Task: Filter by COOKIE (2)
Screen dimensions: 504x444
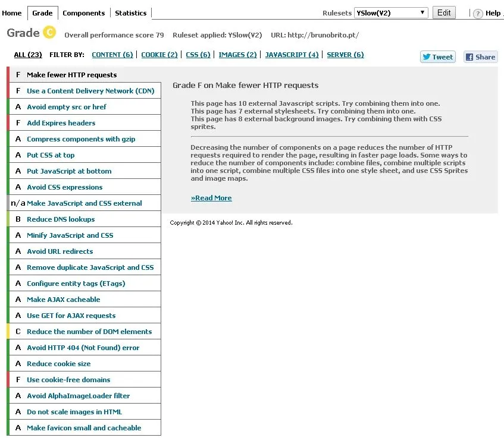Action: [x=159, y=55]
